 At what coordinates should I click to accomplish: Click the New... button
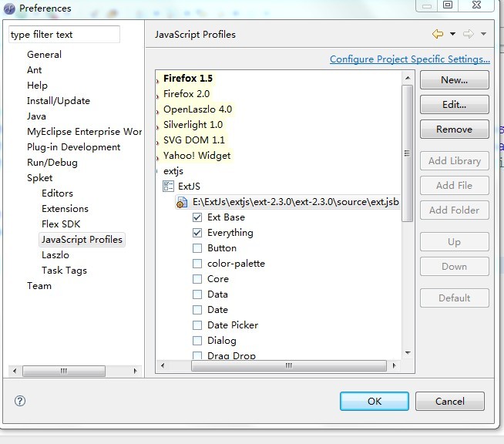(454, 79)
